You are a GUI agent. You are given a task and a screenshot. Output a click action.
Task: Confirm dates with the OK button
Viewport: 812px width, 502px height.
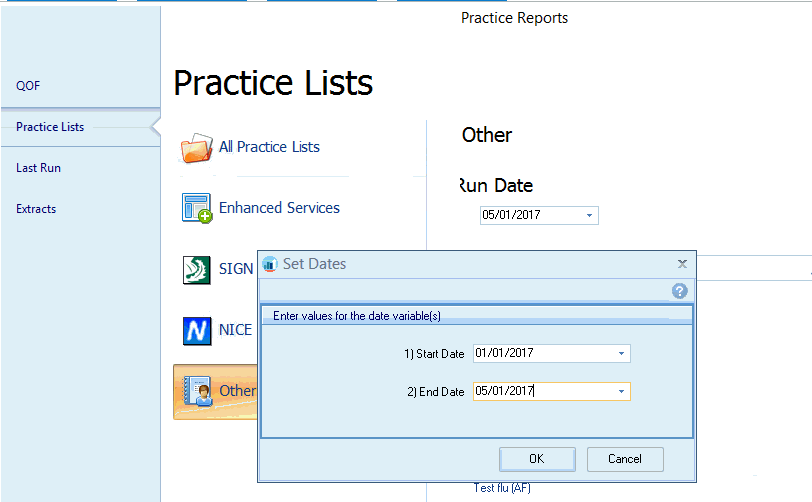[536, 459]
